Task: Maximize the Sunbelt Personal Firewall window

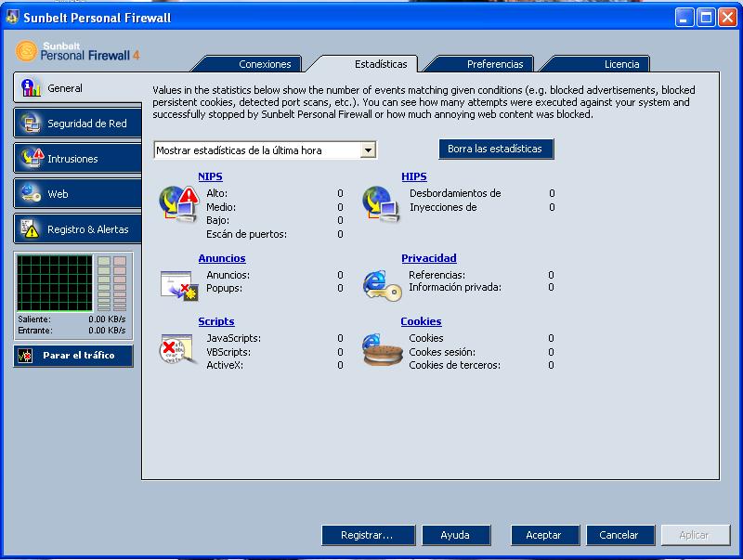Action: [706, 18]
